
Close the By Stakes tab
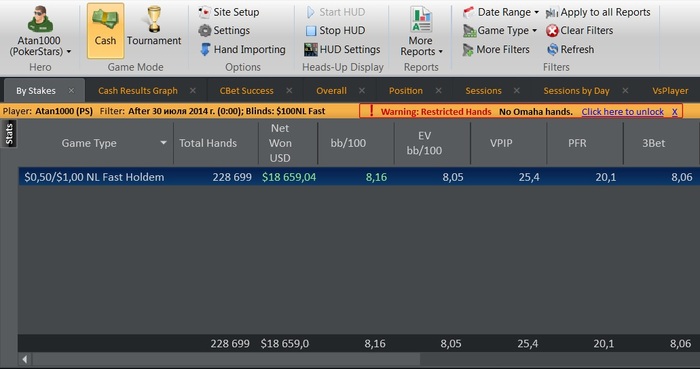71,91
